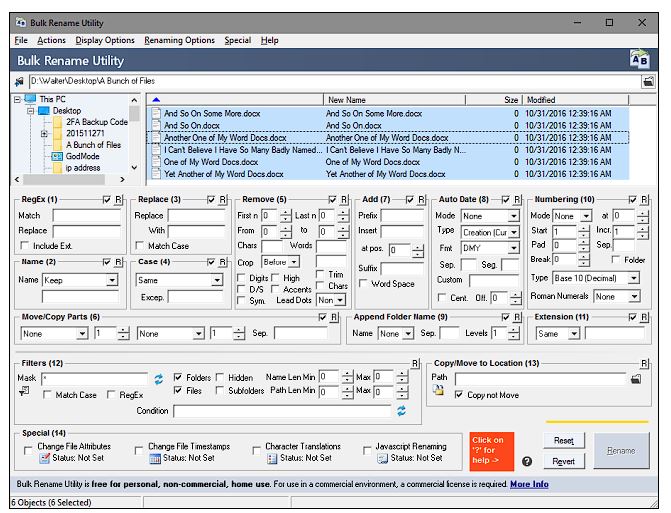The width and height of the screenshot is (671, 513).
Task: Click the R reset icon for Auto Date (8)
Action: click(x=517, y=199)
